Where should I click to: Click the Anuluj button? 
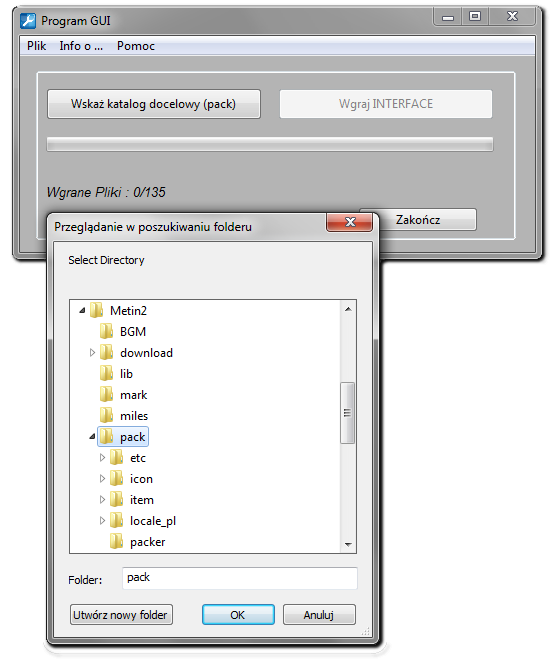tap(319, 614)
